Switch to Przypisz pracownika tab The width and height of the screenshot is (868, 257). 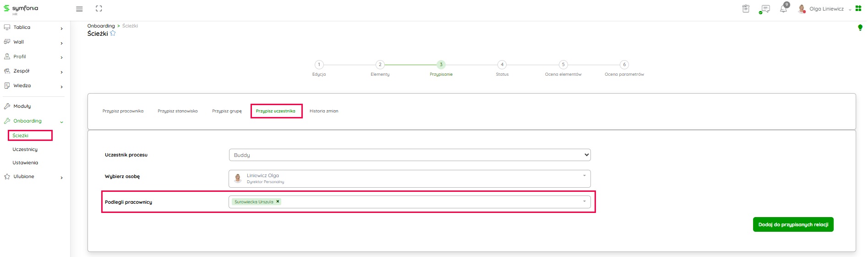click(123, 111)
